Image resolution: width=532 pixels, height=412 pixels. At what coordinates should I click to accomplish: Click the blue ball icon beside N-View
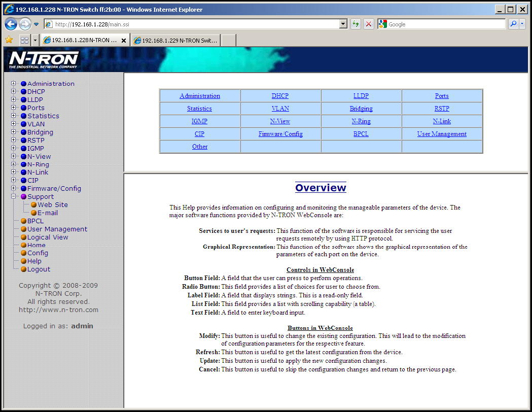tap(23, 156)
